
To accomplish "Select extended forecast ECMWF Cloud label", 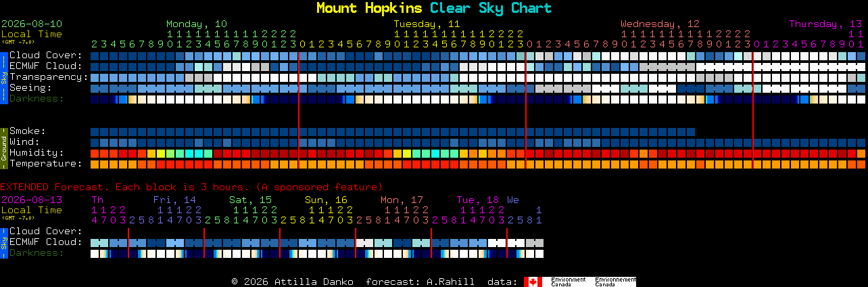I will [46, 242].
